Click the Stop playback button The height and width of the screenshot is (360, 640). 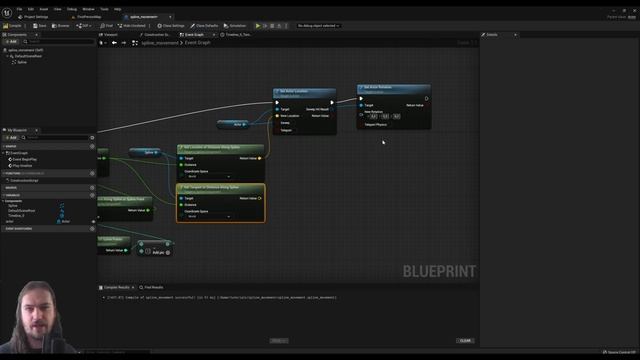(272, 26)
